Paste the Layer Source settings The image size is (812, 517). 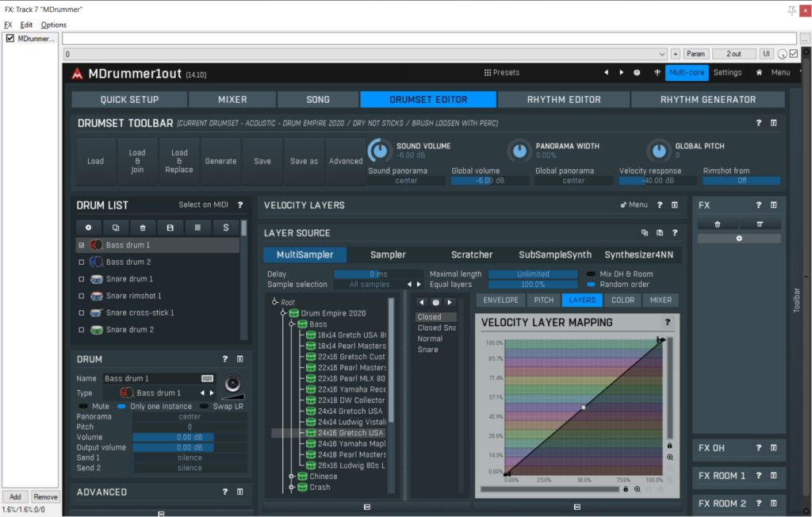tap(660, 233)
